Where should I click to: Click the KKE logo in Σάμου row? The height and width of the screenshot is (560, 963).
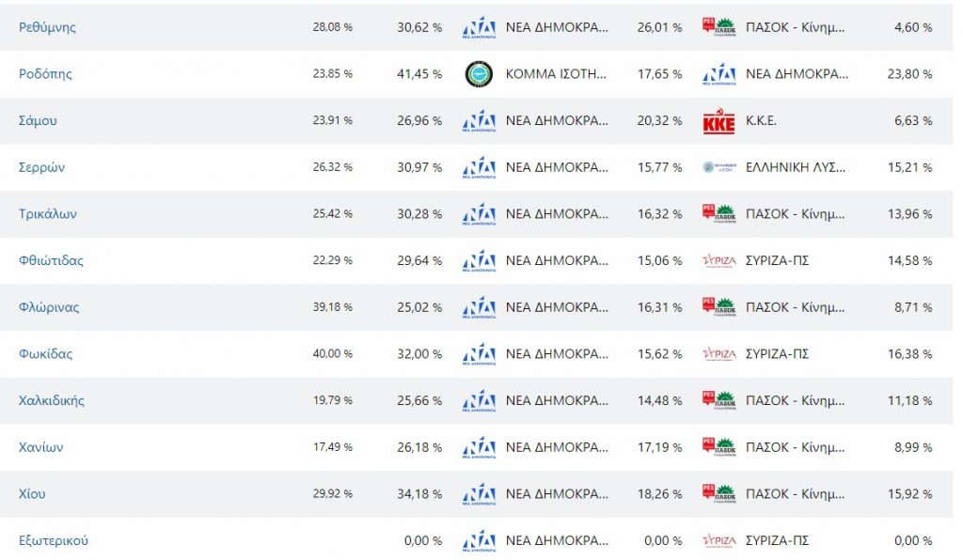click(719, 121)
